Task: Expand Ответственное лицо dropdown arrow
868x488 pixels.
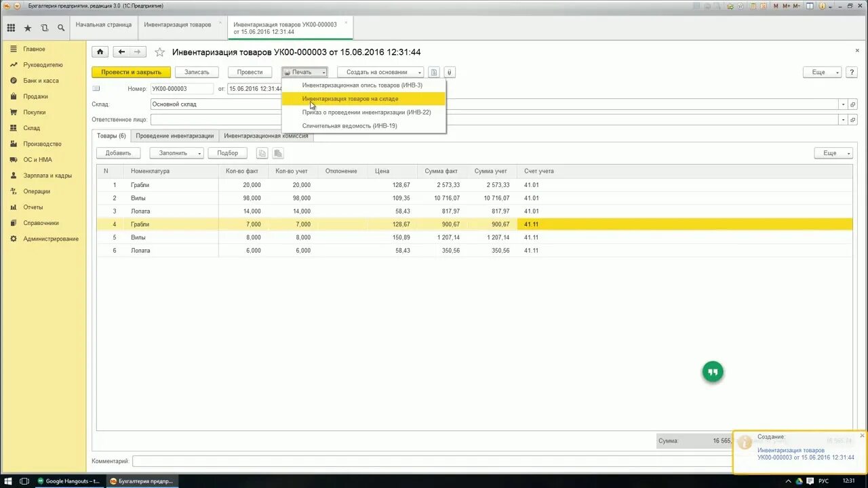Action: [843, 120]
